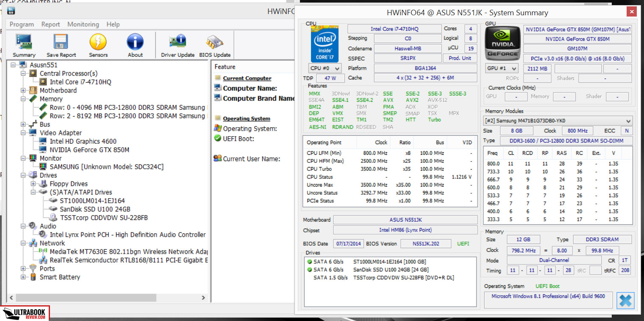The width and height of the screenshot is (644, 321).
Task: Click the left arrow of the tree's horizontal scrollbar
Action: pyautogui.click(x=11, y=298)
